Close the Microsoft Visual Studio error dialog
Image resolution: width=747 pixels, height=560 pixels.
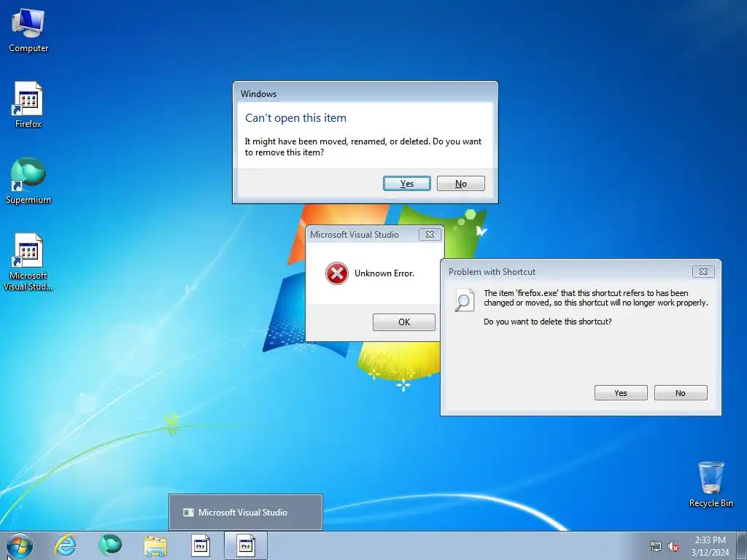(x=430, y=234)
